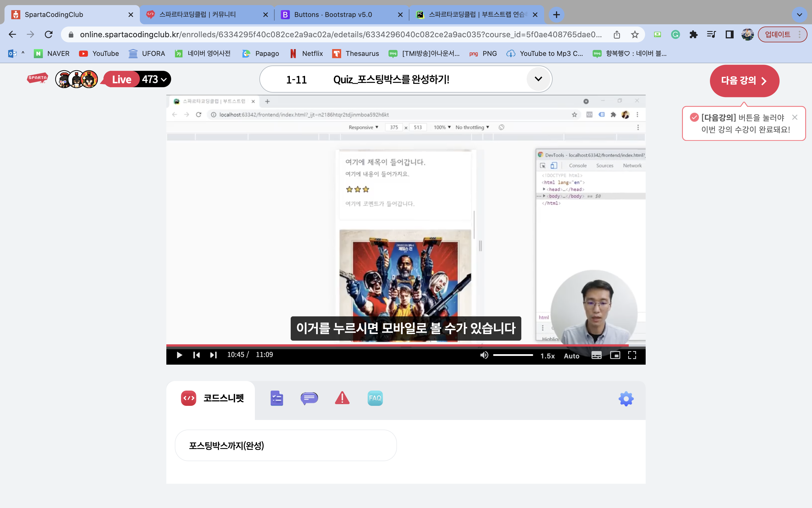Image resolution: width=812 pixels, height=508 pixels.
Task: Open the FAQ tab
Action: (375, 398)
